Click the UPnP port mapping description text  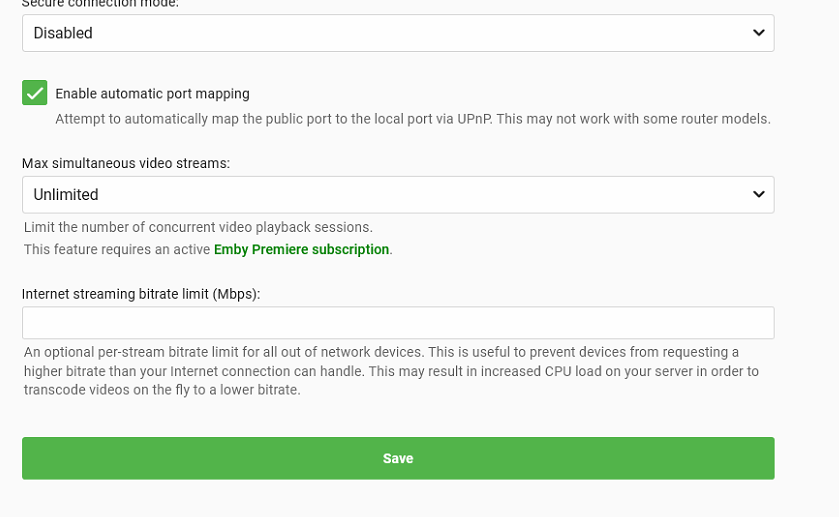tap(412, 119)
